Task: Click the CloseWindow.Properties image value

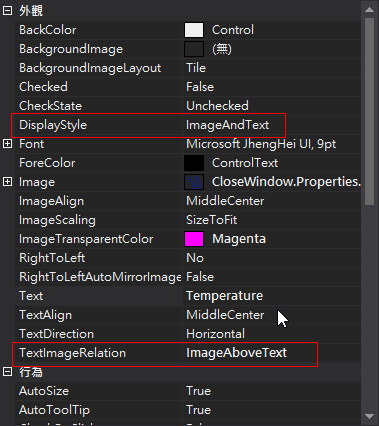Action: [x=286, y=182]
